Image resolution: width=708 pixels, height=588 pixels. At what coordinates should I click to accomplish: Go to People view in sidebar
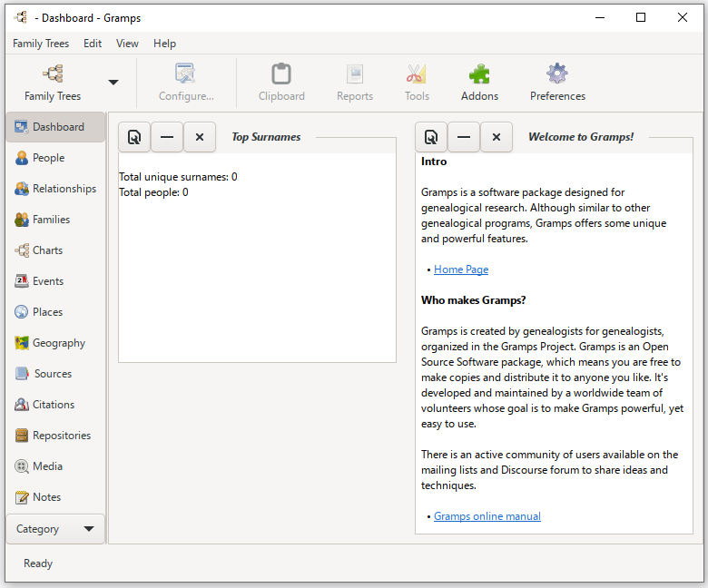48,158
